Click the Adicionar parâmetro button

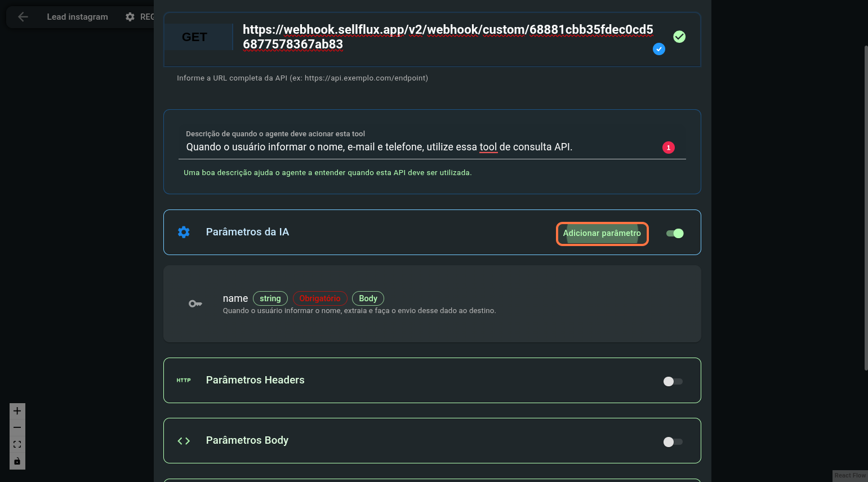(x=602, y=234)
